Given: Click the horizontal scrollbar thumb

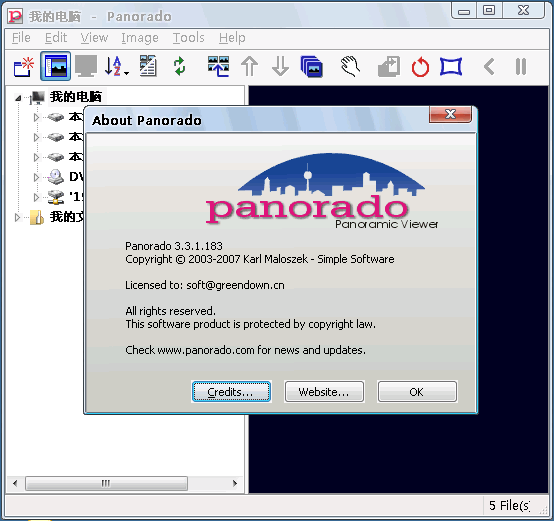Looking at the screenshot, I should coord(106,483).
